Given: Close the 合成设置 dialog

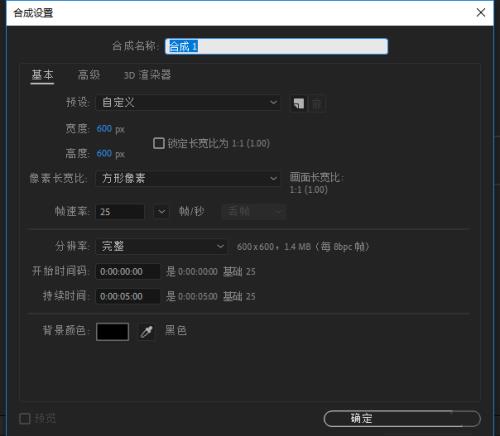Looking at the screenshot, I should [x=481, y=13].
